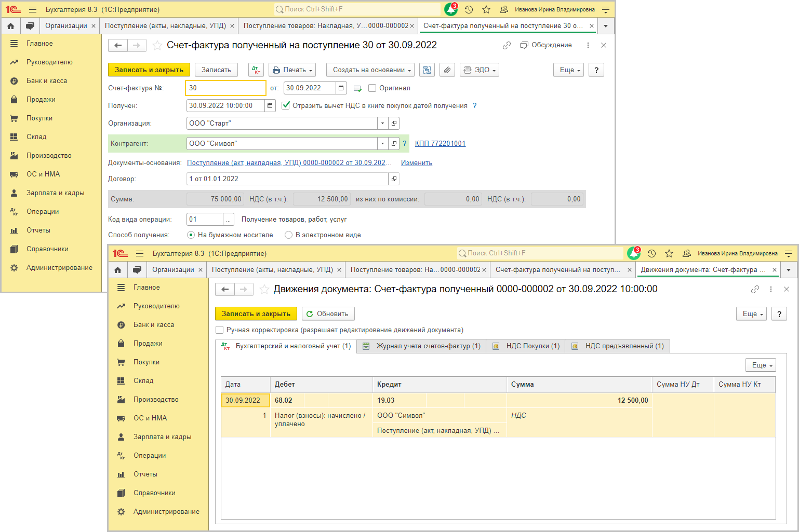
Task: Expand the Организация dropdown arrow
Action: click(383, 124)
